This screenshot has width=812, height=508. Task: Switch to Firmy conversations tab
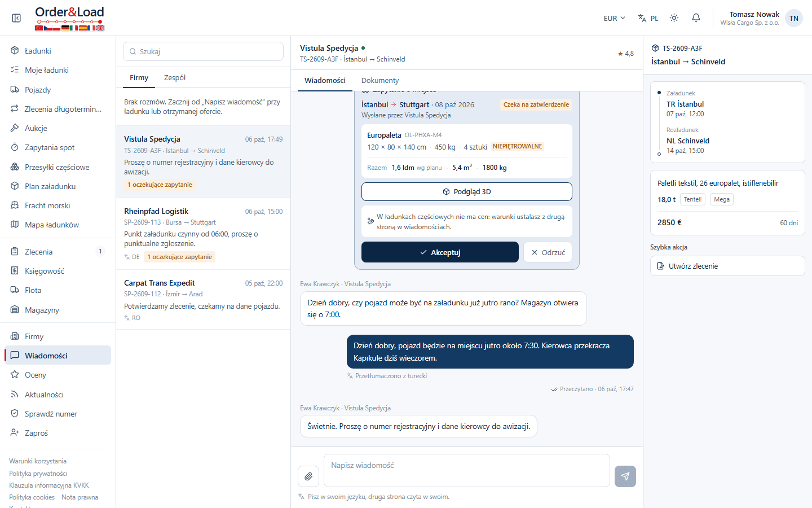(x=139, y=78)
